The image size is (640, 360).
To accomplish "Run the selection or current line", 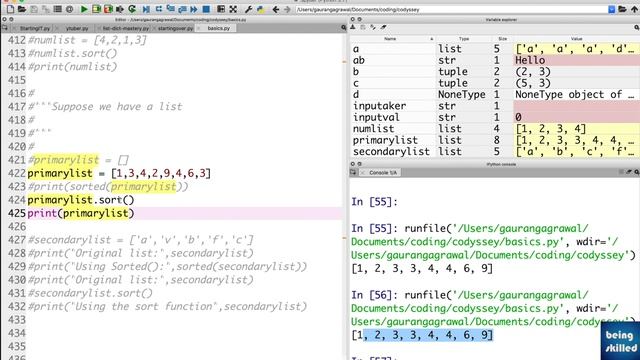I will (x=120, y=9).
